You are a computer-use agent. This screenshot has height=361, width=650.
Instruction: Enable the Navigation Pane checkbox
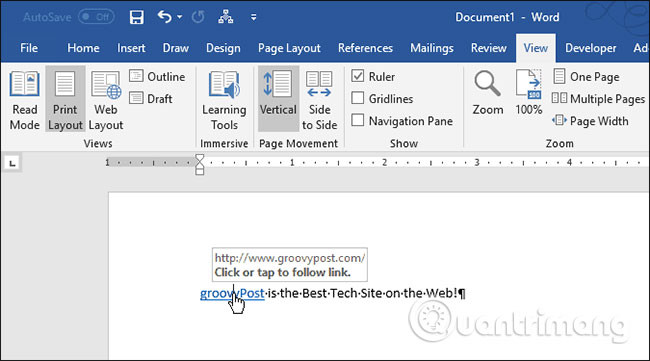pyautogui.click(x=358, y=121)
